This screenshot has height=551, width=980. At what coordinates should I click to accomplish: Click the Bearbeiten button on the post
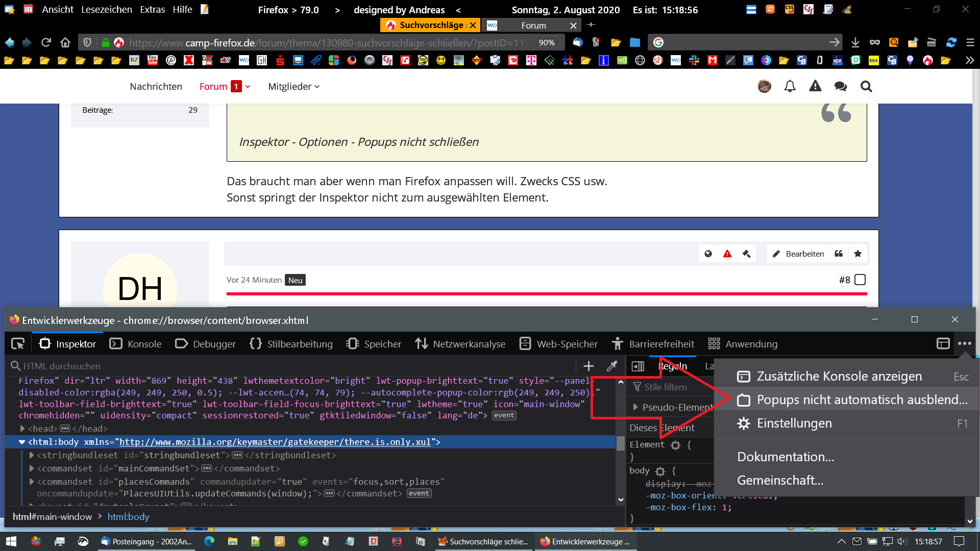click(x=798, y=254)
